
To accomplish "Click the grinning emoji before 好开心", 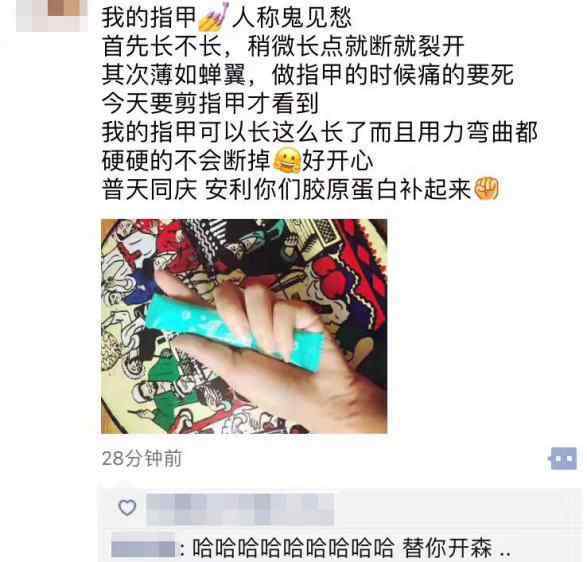I will [x=287, y=161].
